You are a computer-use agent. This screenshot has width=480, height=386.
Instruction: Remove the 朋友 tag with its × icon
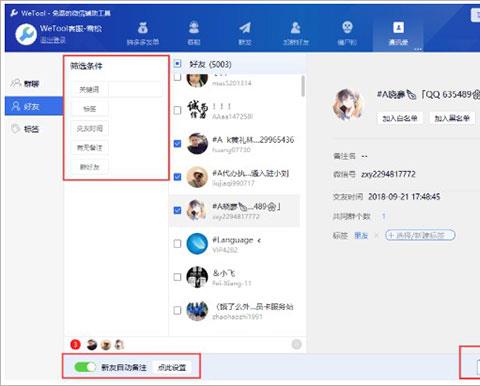(x=376, y=236)
